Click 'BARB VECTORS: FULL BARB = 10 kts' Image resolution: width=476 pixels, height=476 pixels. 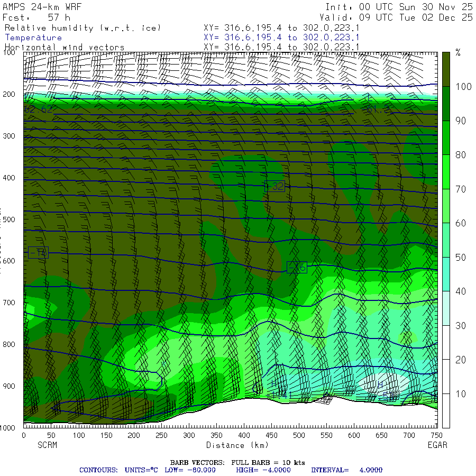click(237, 463)
